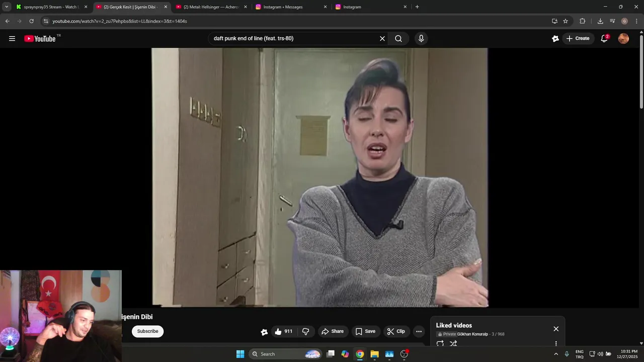
Task: Click the tray microphone icon
Action: pyautogui.click(x=567, y=354)
